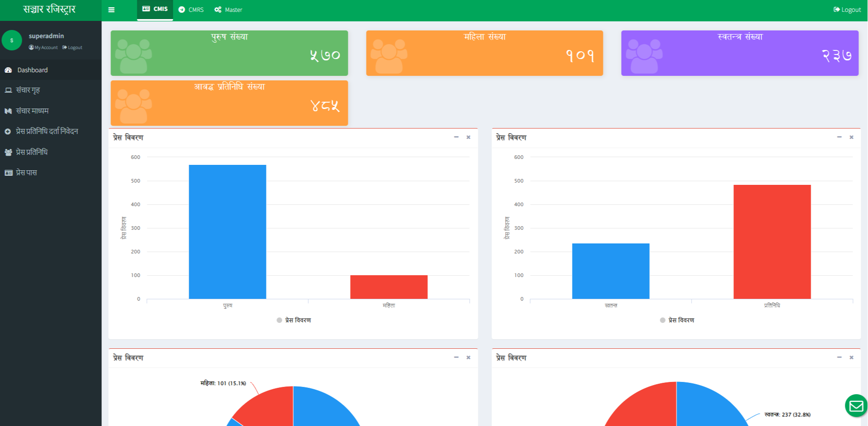The image size is (868, 426).
Task: Click the icon beside संचार माध्यम
Action: coord(8,111)
